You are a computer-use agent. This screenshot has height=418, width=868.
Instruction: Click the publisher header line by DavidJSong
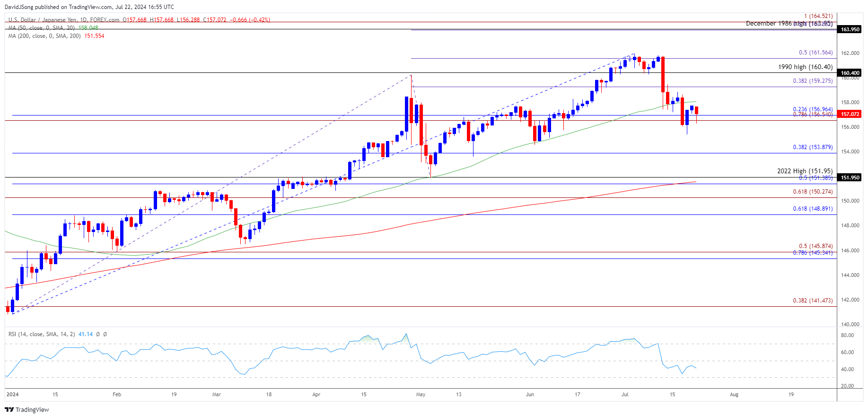(x=89, y=7)
